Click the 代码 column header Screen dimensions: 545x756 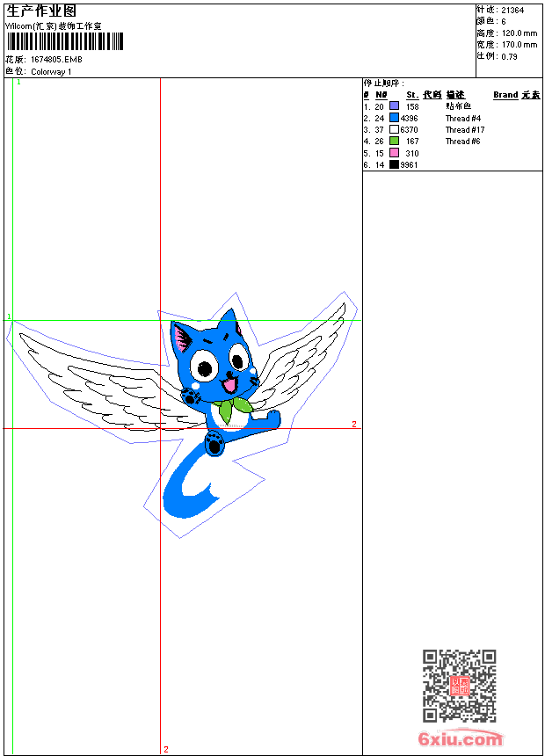(432, 95)
